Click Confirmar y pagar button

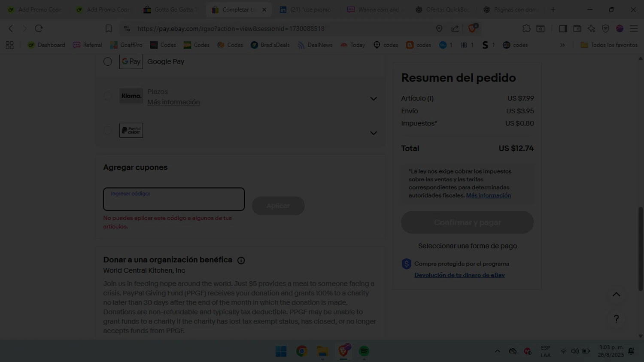468,222
